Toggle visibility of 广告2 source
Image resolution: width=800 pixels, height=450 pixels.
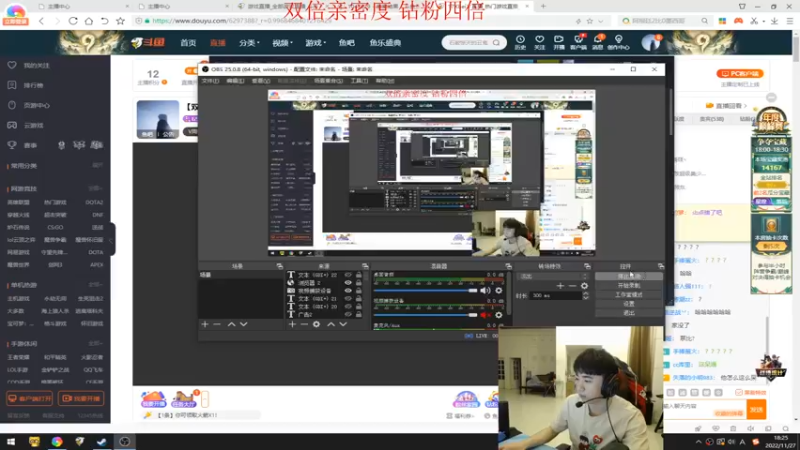pos(348,315)
